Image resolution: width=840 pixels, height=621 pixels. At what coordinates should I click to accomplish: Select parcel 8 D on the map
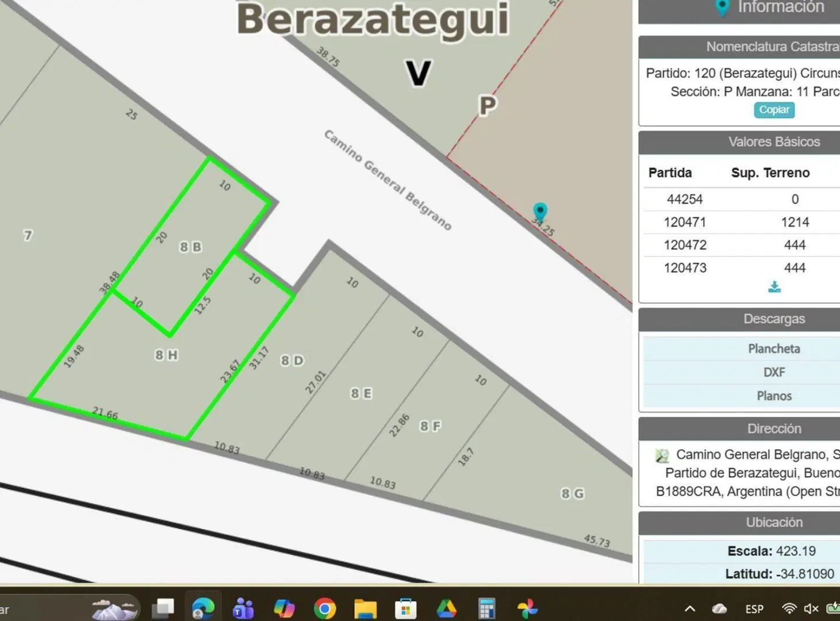tap(292, 361)
